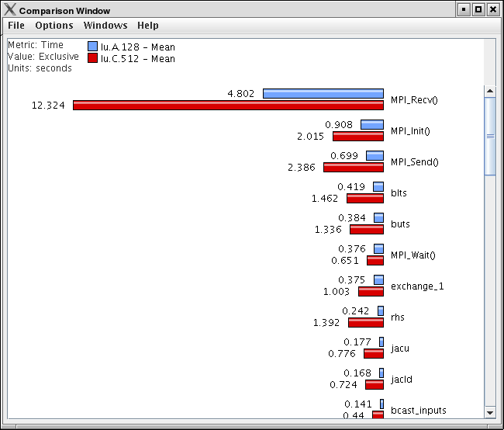504x430 pixels.
Task: Open the Windows menu
Action: pos(105,26)
